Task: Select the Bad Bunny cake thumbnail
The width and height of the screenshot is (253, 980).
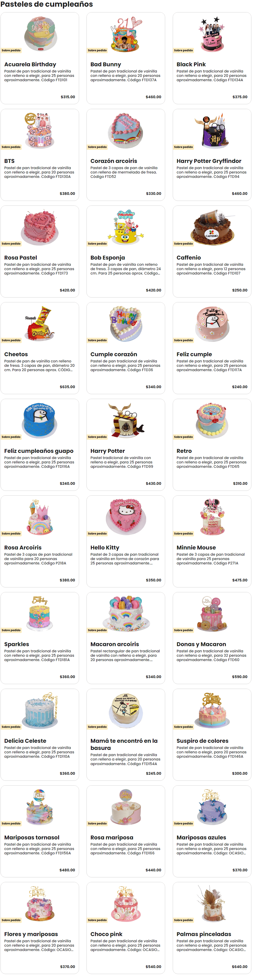Action: tap(126, 33)
